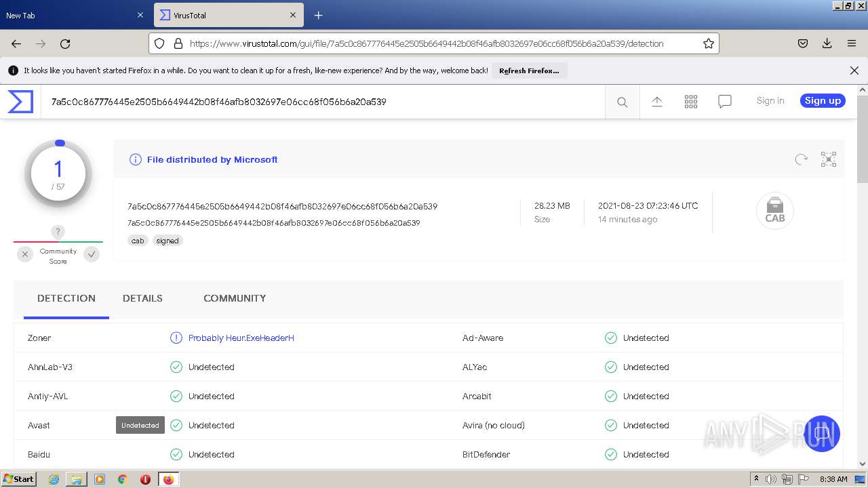Vote malicious with the community X button
This screenshot has height=488, width=868.
pos(25,254)
